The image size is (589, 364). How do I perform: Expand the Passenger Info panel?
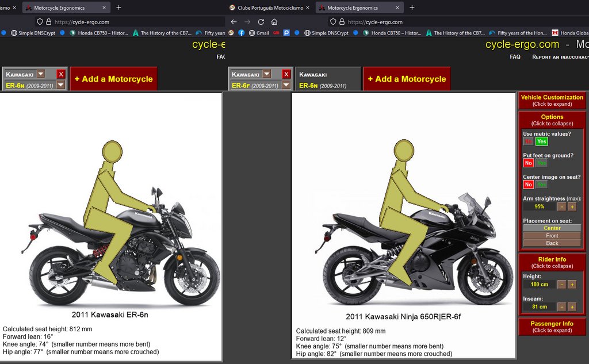552,327
